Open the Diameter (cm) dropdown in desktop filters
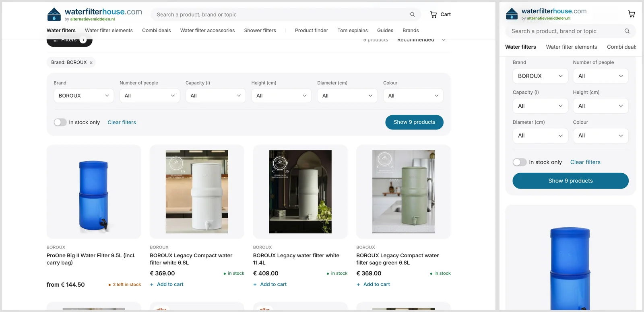This screenshot has width=644, height=312. click(347, 96)
